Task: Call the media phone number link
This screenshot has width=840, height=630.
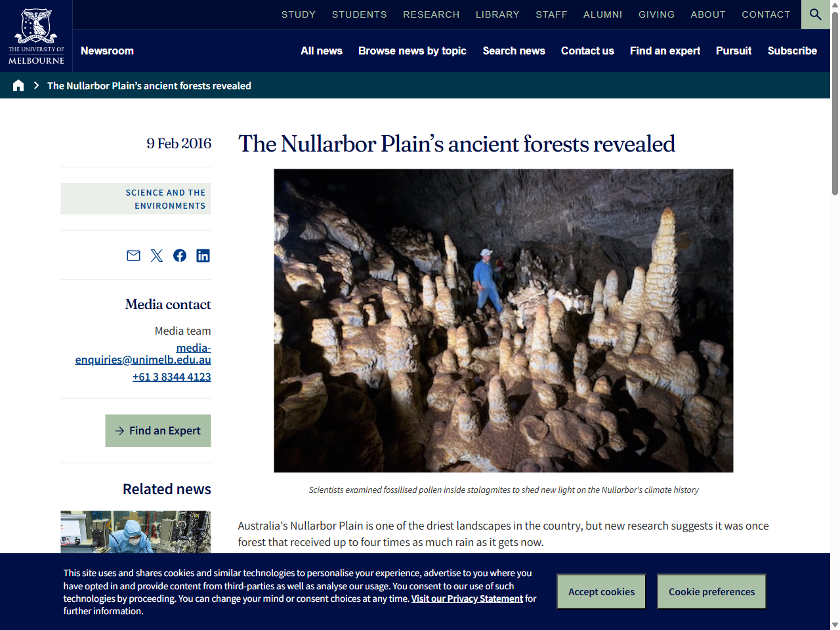Action: [x=171, y=377]
